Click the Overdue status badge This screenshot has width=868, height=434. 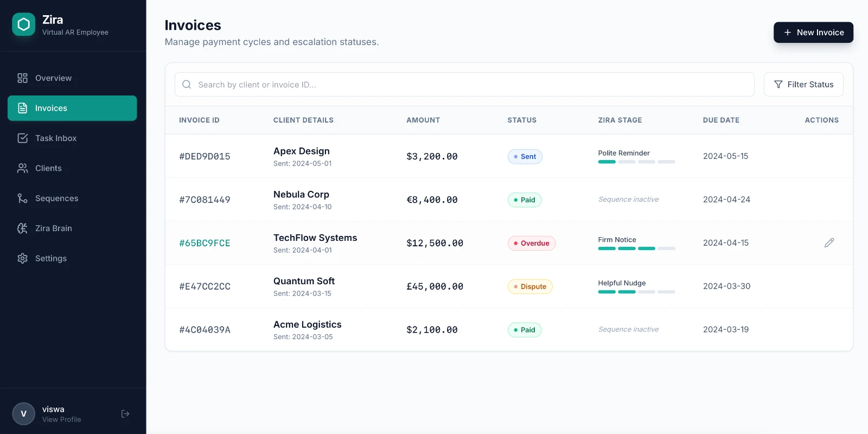tap(532, 243)
